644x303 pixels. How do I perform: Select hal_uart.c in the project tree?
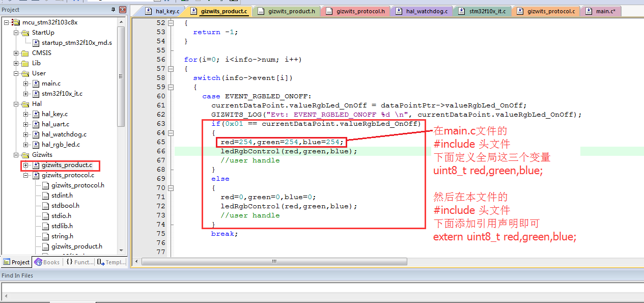(x=55, y=124)
